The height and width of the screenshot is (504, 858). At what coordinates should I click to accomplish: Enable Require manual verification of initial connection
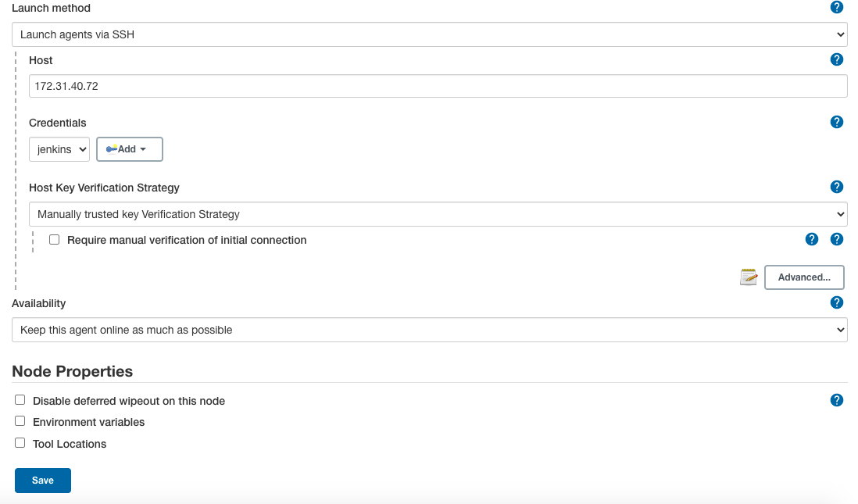coord(54,239)
